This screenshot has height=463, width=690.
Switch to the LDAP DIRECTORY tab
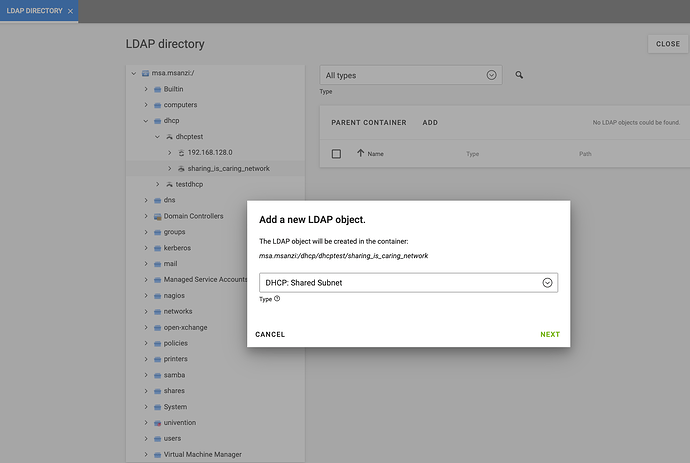(x=33, y=11)
